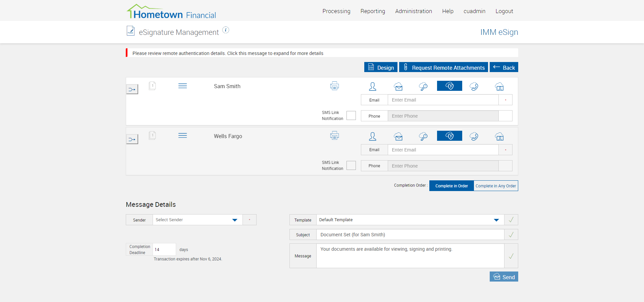This screenshot has height=302, width=644.
Task: Open the info icon next to eSignature Management
Action: (226, 30)
